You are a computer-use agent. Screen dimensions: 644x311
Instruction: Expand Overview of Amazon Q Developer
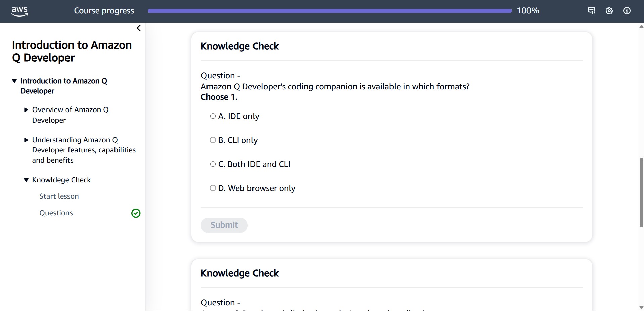click(x=26, y=109)
